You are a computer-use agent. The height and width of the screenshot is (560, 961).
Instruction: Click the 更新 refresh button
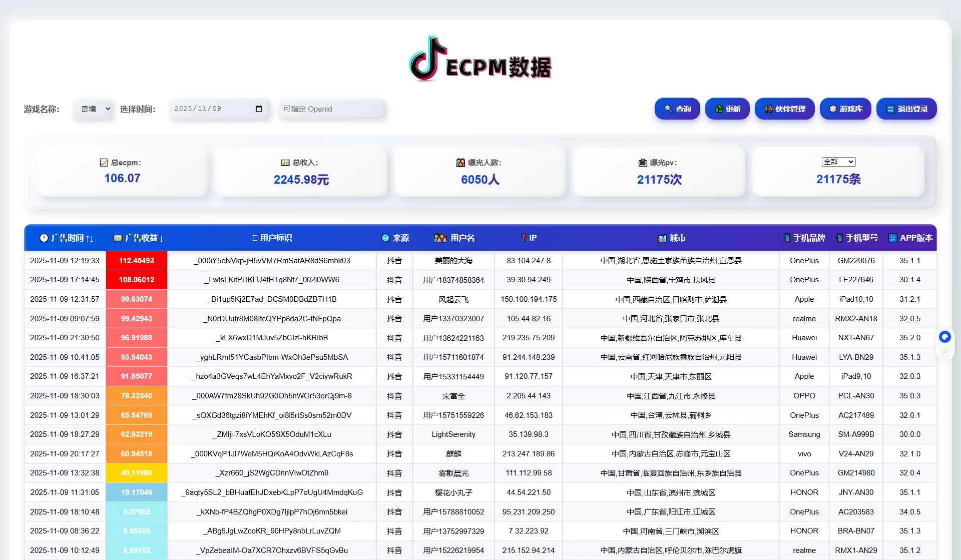click(727, 109)
